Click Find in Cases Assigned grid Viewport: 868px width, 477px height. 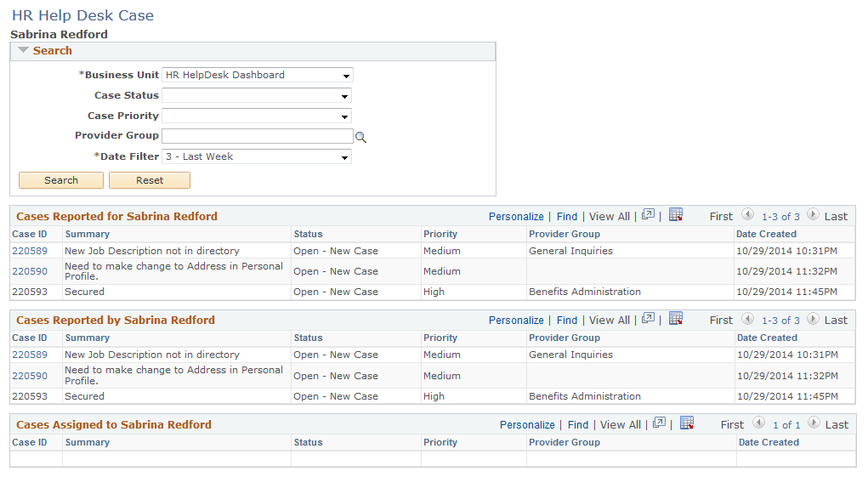tap(578, 424)
